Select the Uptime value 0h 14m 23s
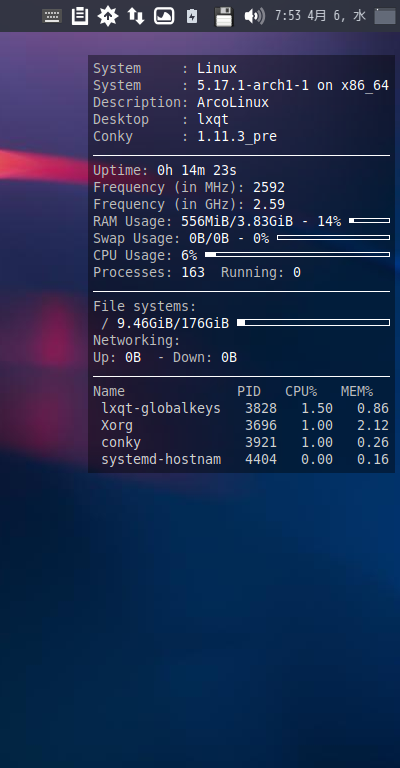The height and width of the screenshot is (768, 400). 197,170
